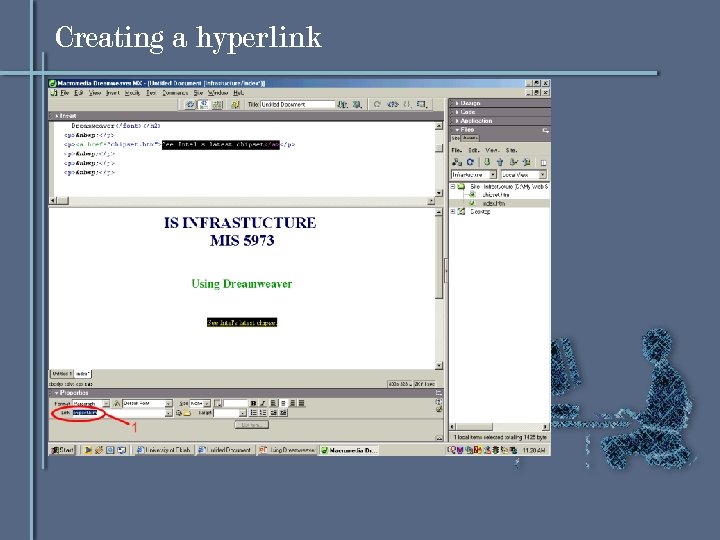Open the Target dropdown in Properties

click(243, 413)
